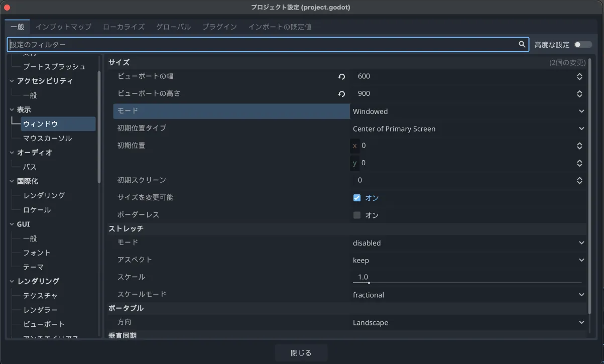Revert ビューポートの高さ to default value
Image resolution: width=604 pixels, height=364 pixels.
pyautogui.click(x=341, y=94)
